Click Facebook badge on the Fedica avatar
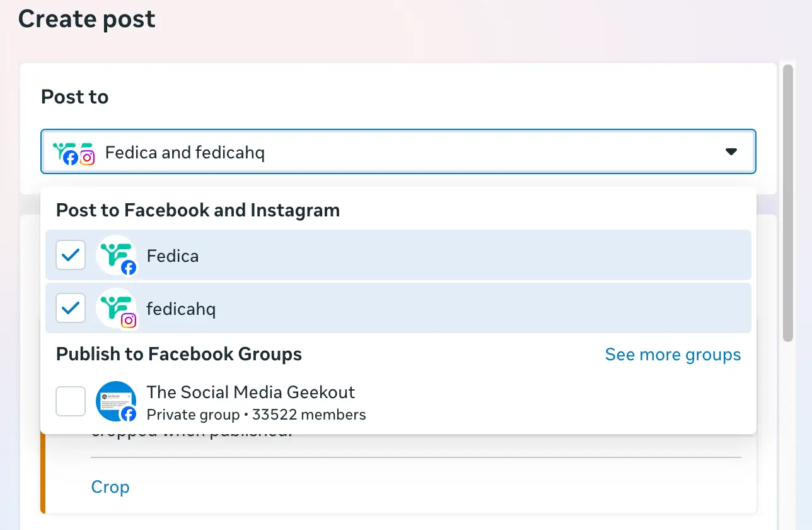The image size is (812, 530). [129, 268]
